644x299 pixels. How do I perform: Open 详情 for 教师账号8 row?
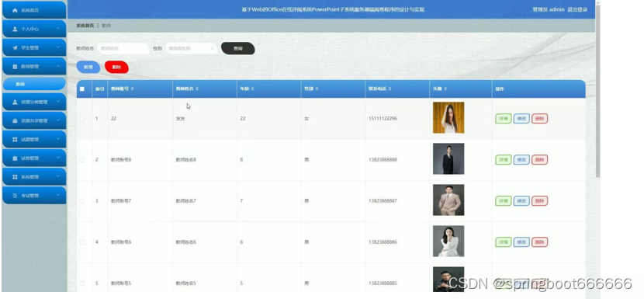[503, 159]
